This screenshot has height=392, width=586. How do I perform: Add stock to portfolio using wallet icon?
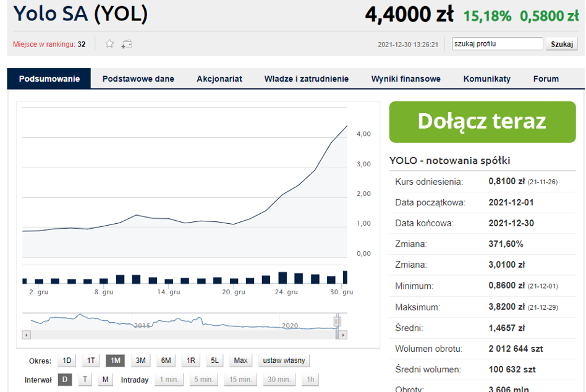tap(126, 44)
